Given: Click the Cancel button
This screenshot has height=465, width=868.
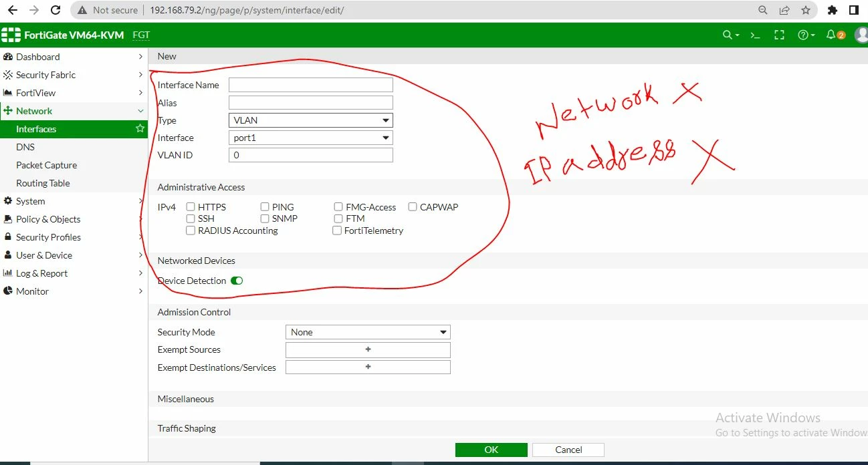Looking at the screenshot, I should pos(568,450).
